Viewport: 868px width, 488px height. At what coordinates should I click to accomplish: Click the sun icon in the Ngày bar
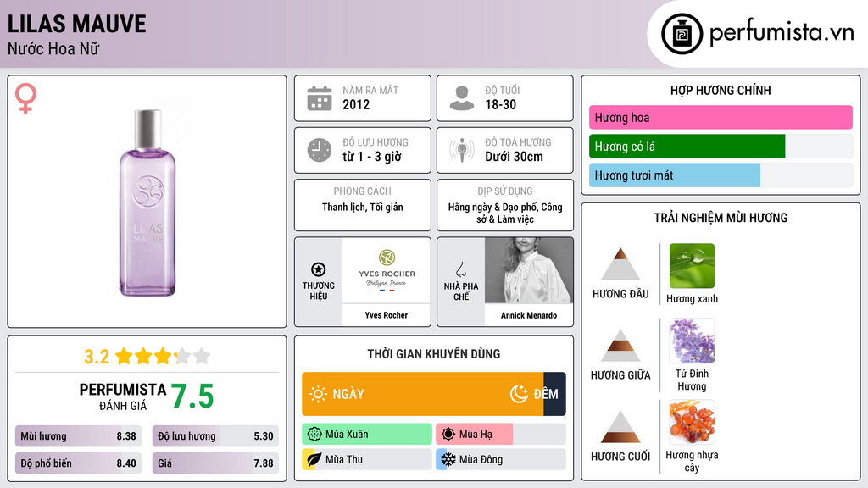point(319,394)
